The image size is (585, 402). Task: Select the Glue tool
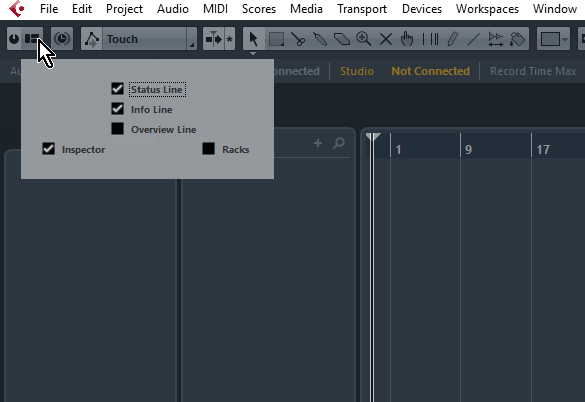(320, 39)
